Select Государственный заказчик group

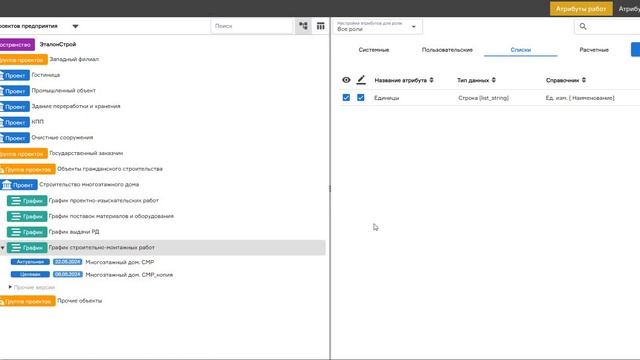[x=86, y=153]
